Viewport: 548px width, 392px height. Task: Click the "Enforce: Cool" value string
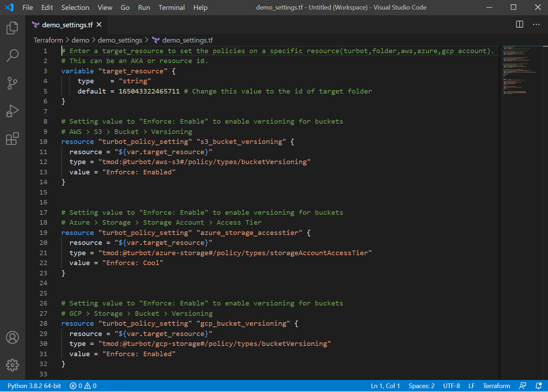point(133,263)
